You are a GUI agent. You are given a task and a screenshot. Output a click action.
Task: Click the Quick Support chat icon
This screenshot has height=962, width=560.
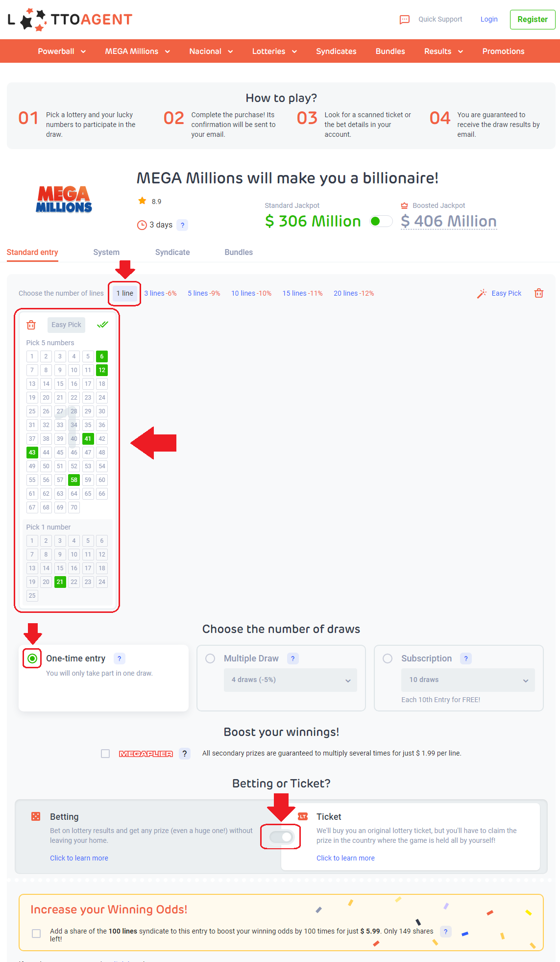[405, 20]
